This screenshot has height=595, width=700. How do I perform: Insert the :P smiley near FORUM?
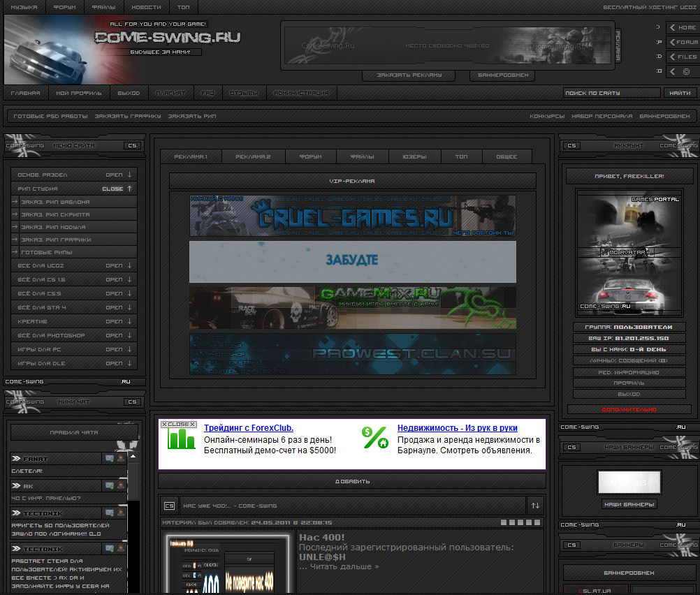click(x=659, y=42)
